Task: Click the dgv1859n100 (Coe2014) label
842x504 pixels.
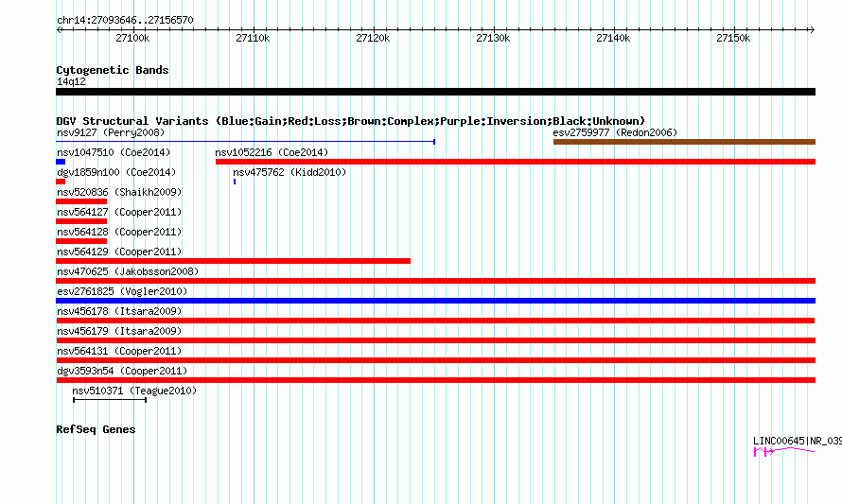Action: coord(116,172)
